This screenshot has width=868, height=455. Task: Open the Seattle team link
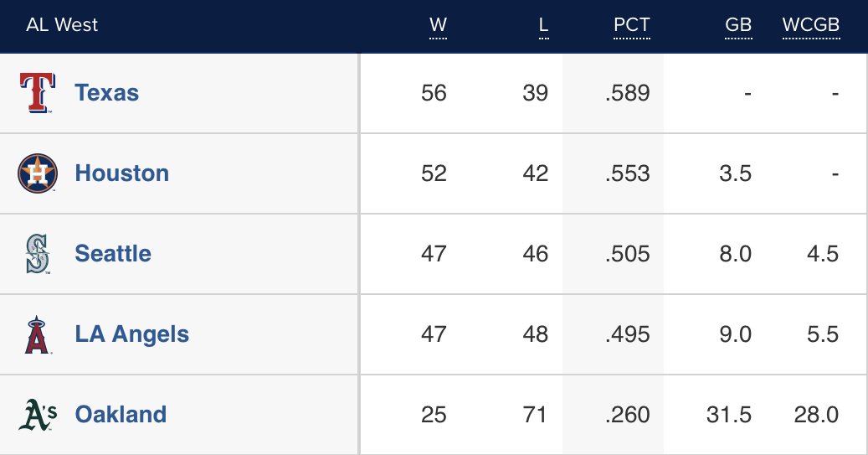click(113, 253)
